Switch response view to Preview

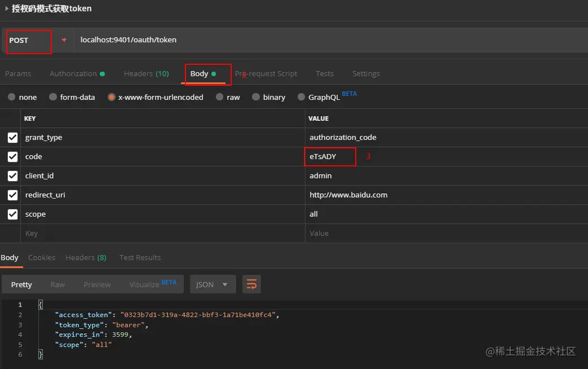97,284
